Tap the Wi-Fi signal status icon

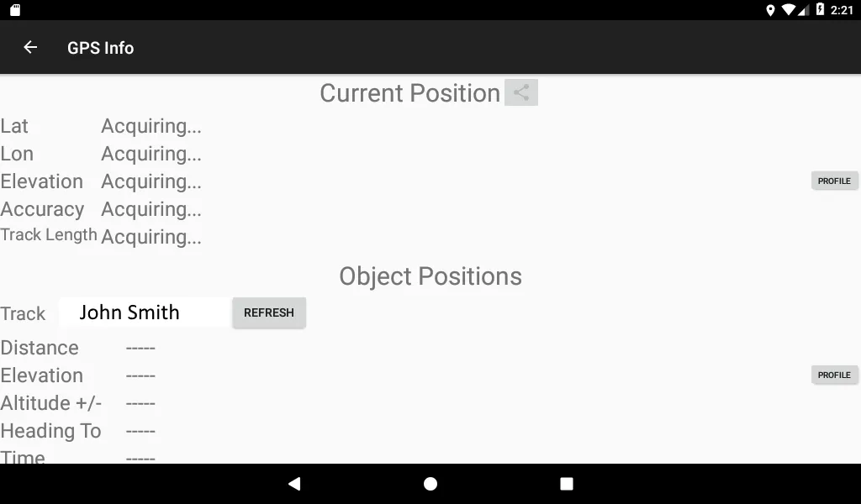click(x=789, y=10)
